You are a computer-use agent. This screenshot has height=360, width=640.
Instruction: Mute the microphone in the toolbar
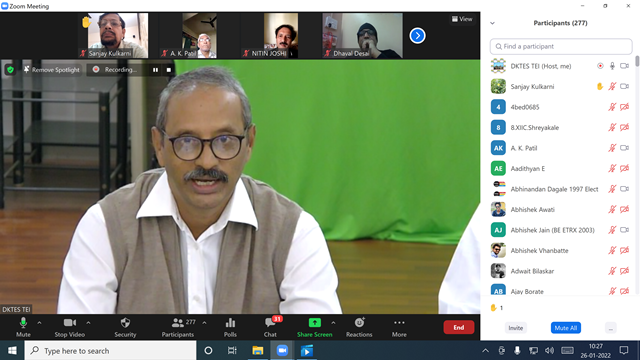pyautogui.click(x=23, y=327)
